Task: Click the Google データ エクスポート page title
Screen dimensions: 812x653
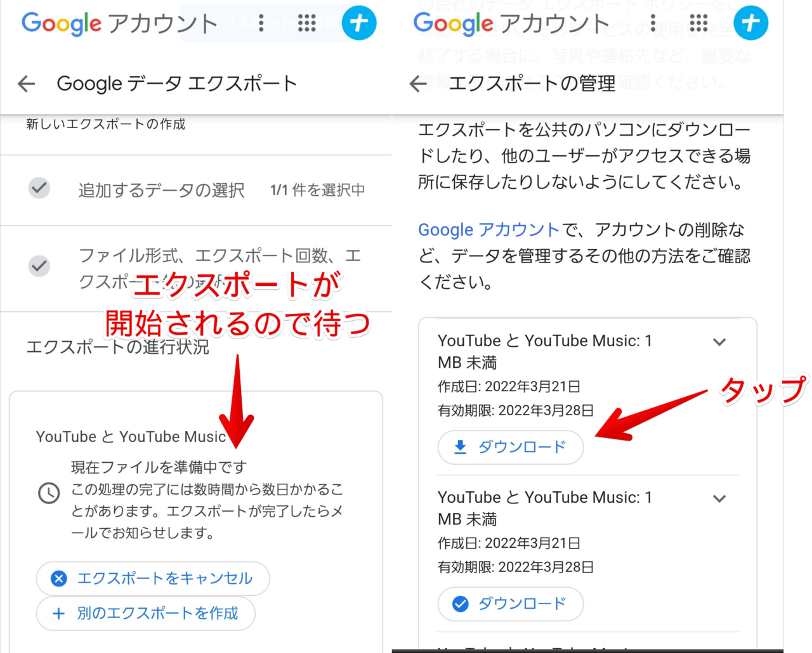Action: pyautogui.click(x=177, y=84)
